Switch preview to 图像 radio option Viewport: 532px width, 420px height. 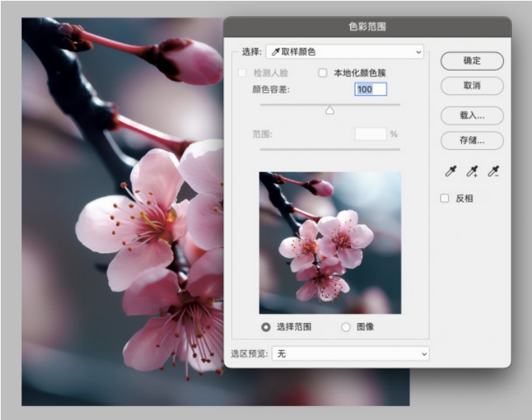pyautogui.click(x=346, y=327)
